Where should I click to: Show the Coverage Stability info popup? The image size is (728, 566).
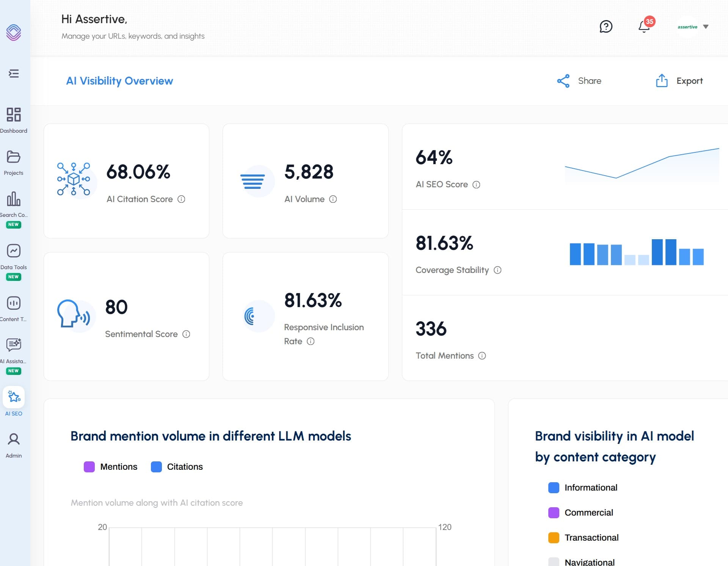pos(497,270)
